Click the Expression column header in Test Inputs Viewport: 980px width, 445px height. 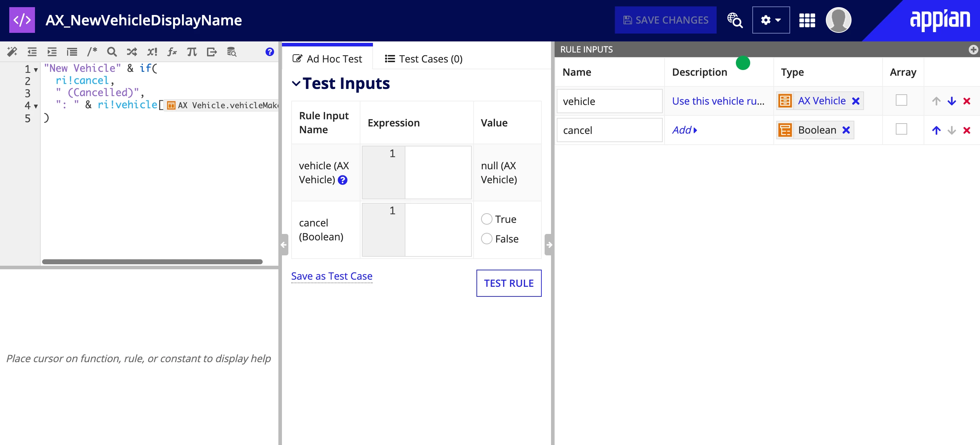[x=394, y=122]
